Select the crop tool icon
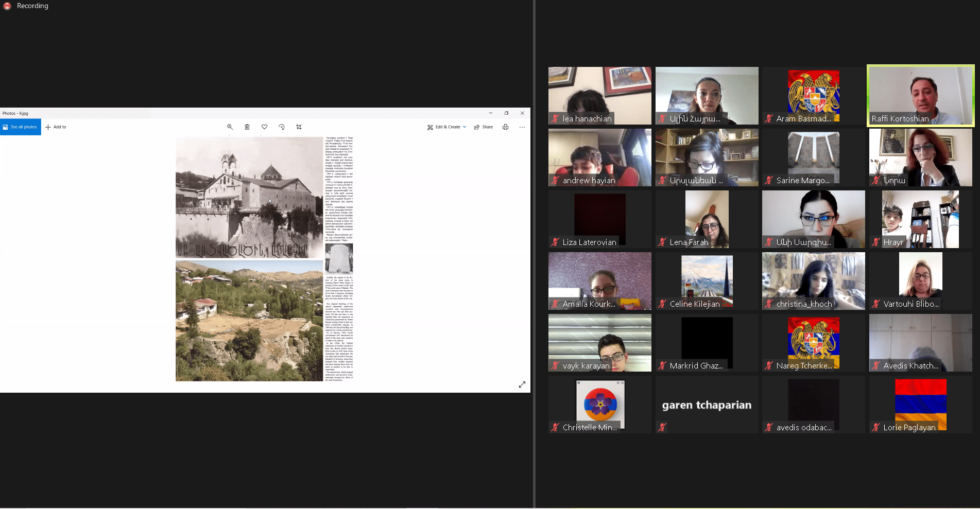The image size is (980, 509). [x=299, y=127]
